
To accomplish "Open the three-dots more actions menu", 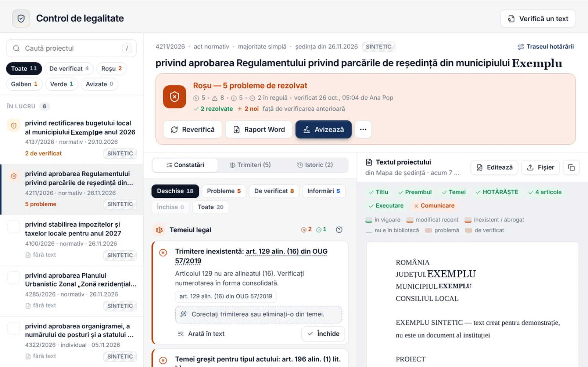I will (x=363, y=129).
